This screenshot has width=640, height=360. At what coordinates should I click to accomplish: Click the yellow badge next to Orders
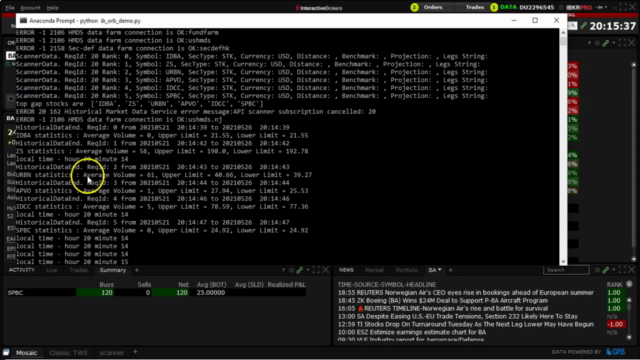(x=414, y=7)
